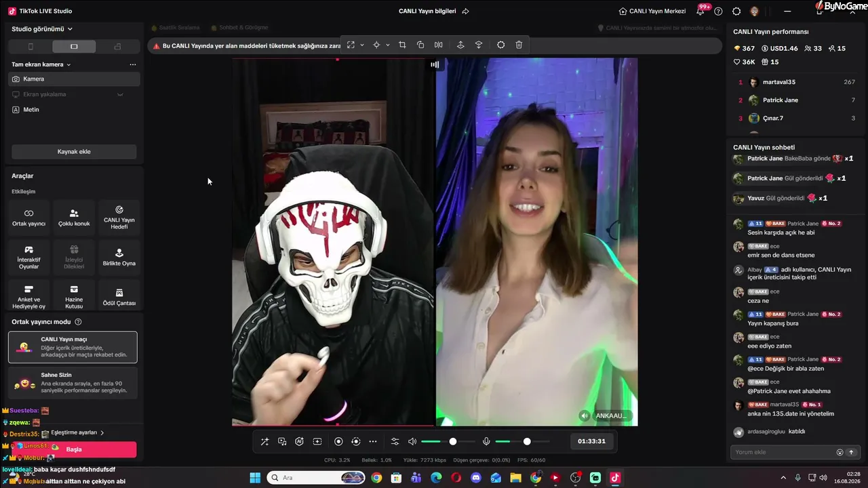
Task: Open scene more options (three dots)
Action: 133,64
